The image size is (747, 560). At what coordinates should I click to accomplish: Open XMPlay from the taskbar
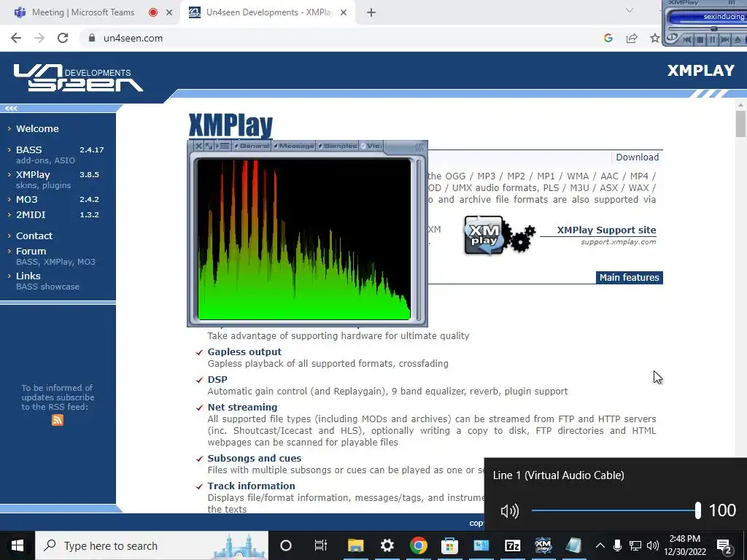tap(543, 545)
